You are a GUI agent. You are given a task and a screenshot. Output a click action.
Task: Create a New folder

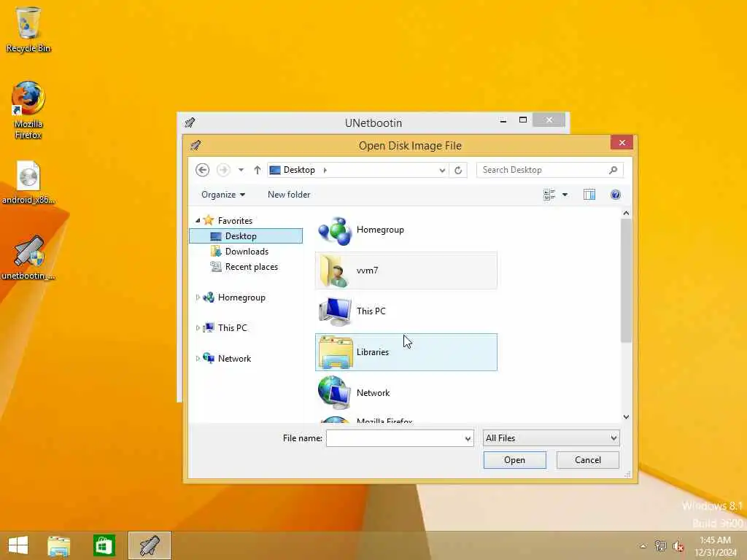[289, 195]
